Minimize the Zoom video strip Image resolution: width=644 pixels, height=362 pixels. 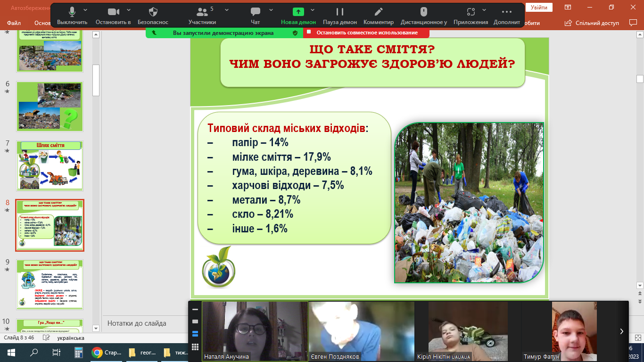click(195, 309)
